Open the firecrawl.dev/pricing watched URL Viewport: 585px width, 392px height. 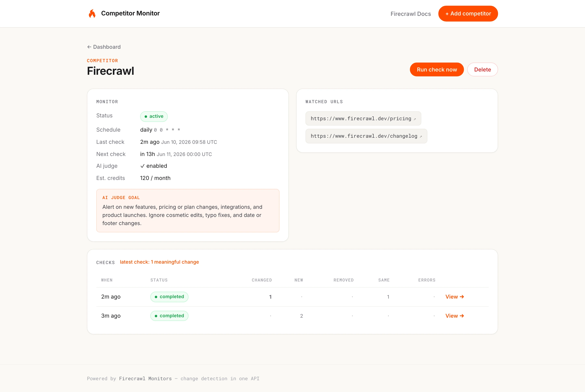(363, 118)
